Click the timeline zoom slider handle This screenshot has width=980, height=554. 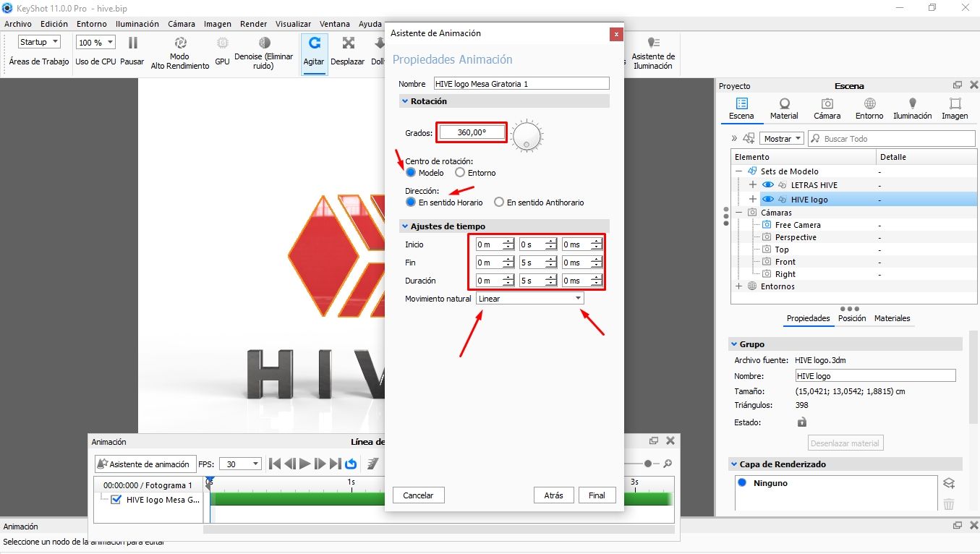coord(648,464)
